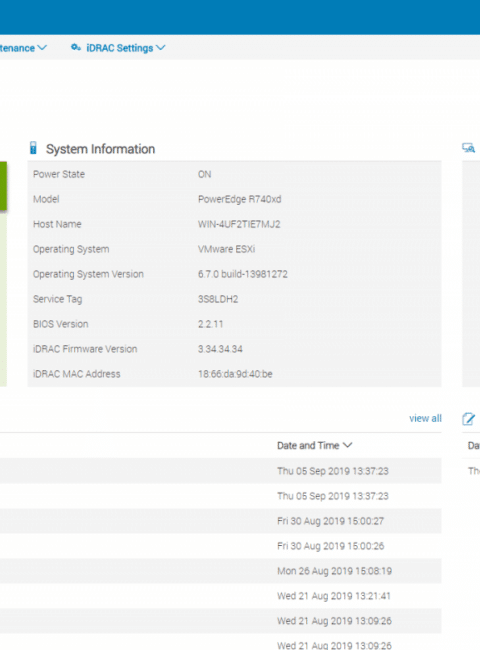Select the PowerEdge R740xd model value
Screen dimensions: 480x650
tap(240, 199)
